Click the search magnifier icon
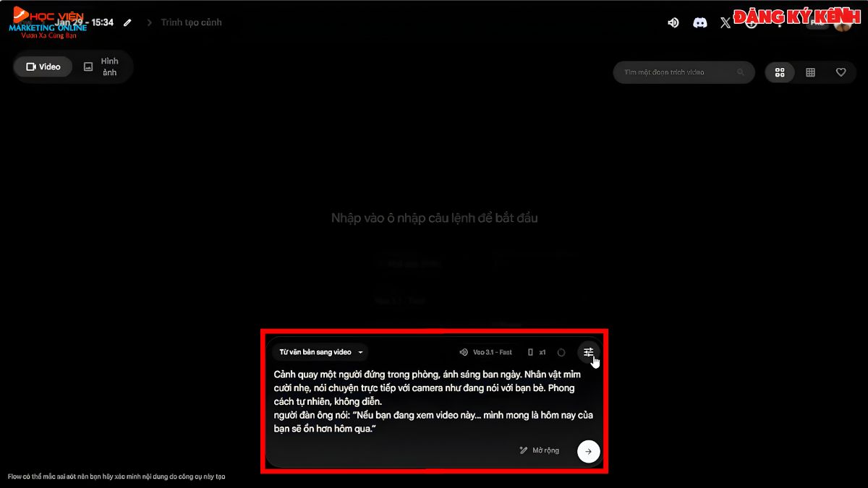Screen dimensions: 868x488 pyautogui.click(x=740, y=72)
